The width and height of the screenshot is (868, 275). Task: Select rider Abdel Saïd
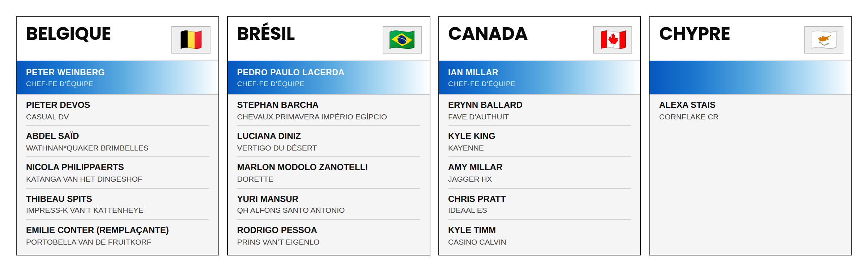(118, 141)
